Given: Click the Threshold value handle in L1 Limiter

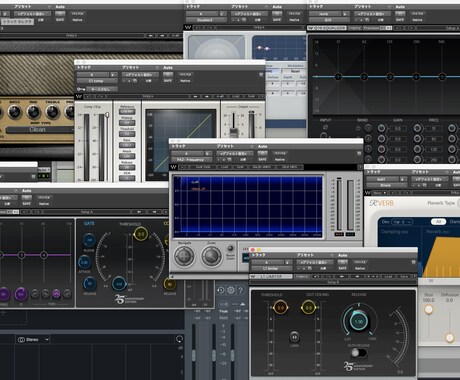Looking at the screenshot, I should coord(280,307).
